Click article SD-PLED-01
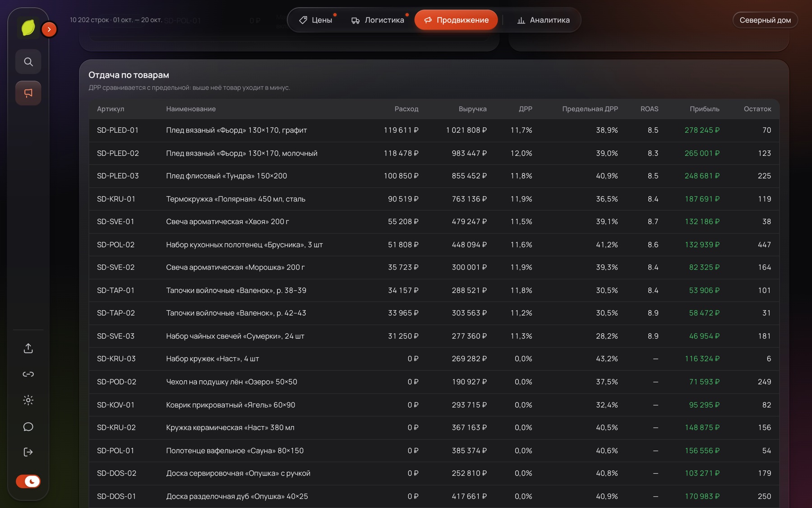812x508 pixels. coord(118,130)
